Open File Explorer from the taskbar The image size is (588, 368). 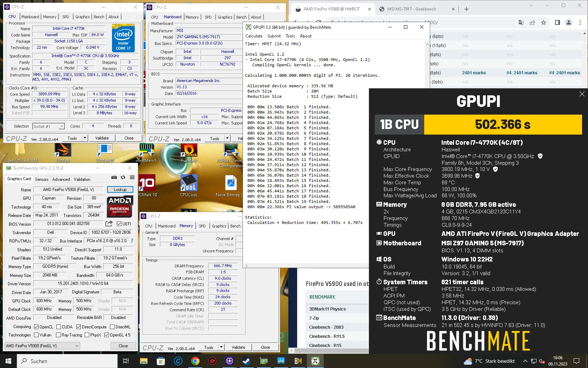click(143, 361)
